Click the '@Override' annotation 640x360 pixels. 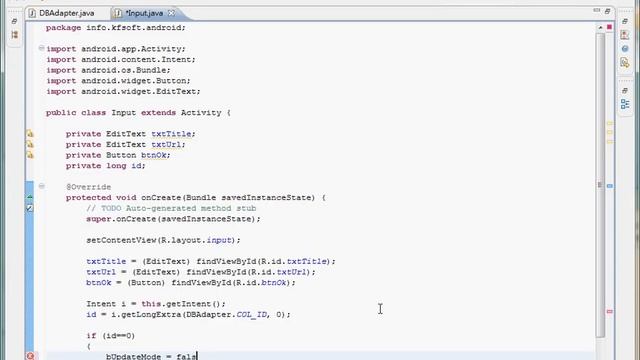[88, 187]
